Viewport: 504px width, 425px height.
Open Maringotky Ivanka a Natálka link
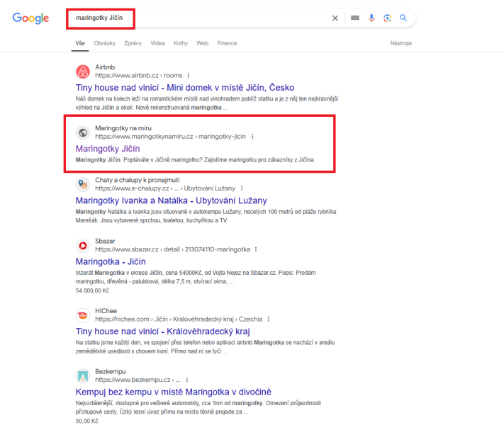(172, 200)
